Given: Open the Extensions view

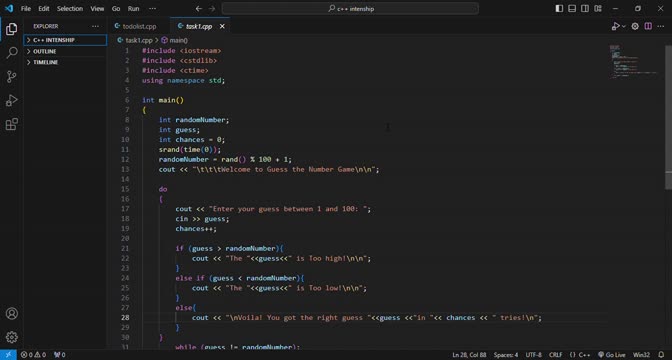Looking at the screenshot, I should 12,124.
